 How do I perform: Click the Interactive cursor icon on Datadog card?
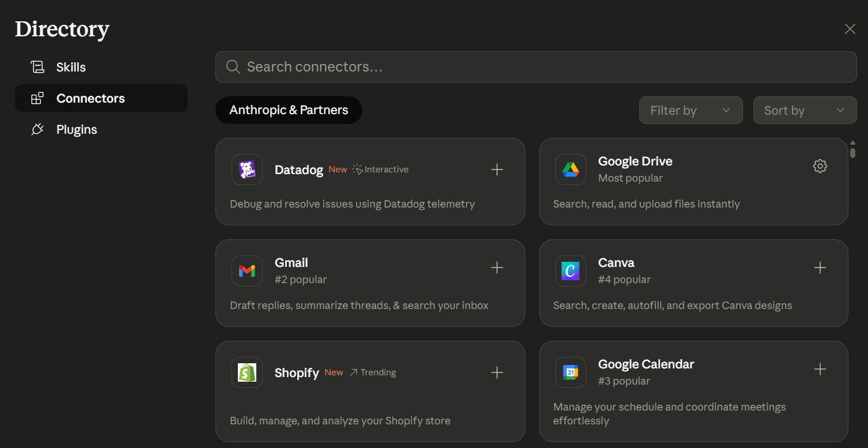pyautogui.click(x=357, y=170)
